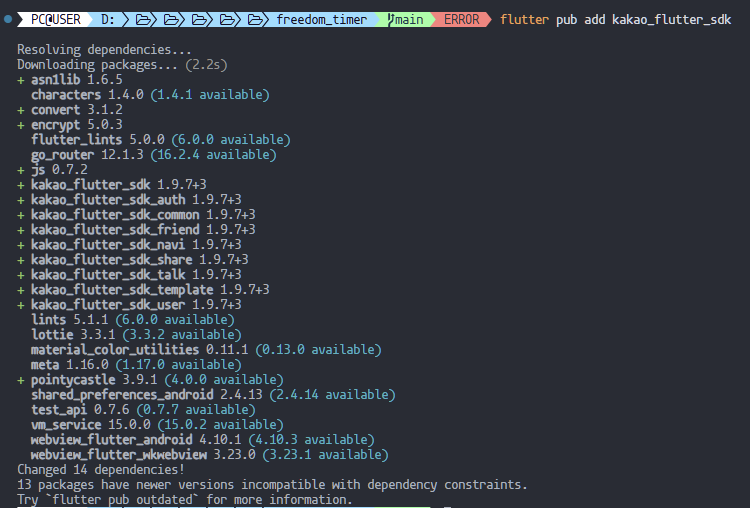Viewport: 750px width, 508px height.
Task: Click kakao_flutter_sdk_template package line
Action: tap(143, 289)
